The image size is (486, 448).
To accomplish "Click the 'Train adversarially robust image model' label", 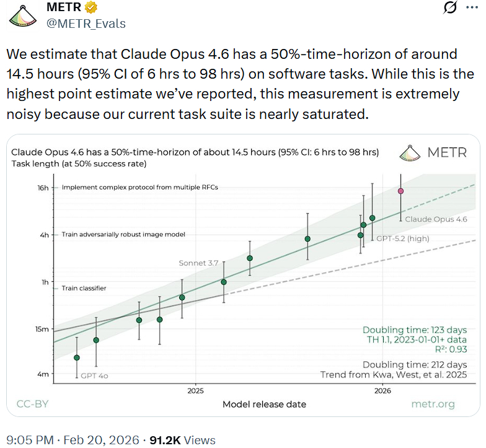I will coord(123,234).
